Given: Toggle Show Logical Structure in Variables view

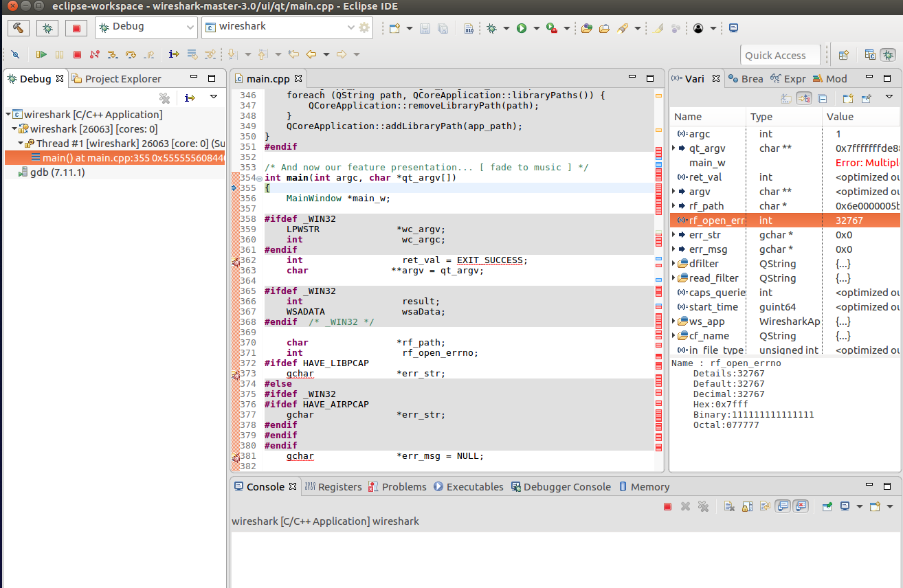Looking at the screenshot, I should pos(804,98).
